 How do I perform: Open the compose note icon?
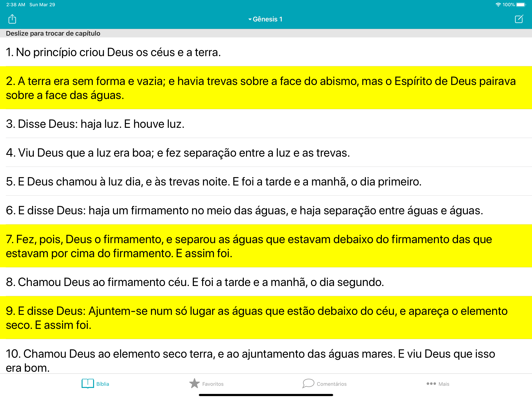[519, 19]
